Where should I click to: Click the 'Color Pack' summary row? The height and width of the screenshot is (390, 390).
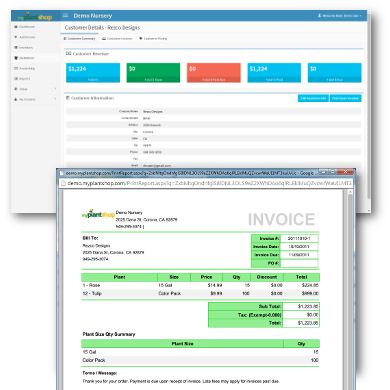[x=200, y=360]
